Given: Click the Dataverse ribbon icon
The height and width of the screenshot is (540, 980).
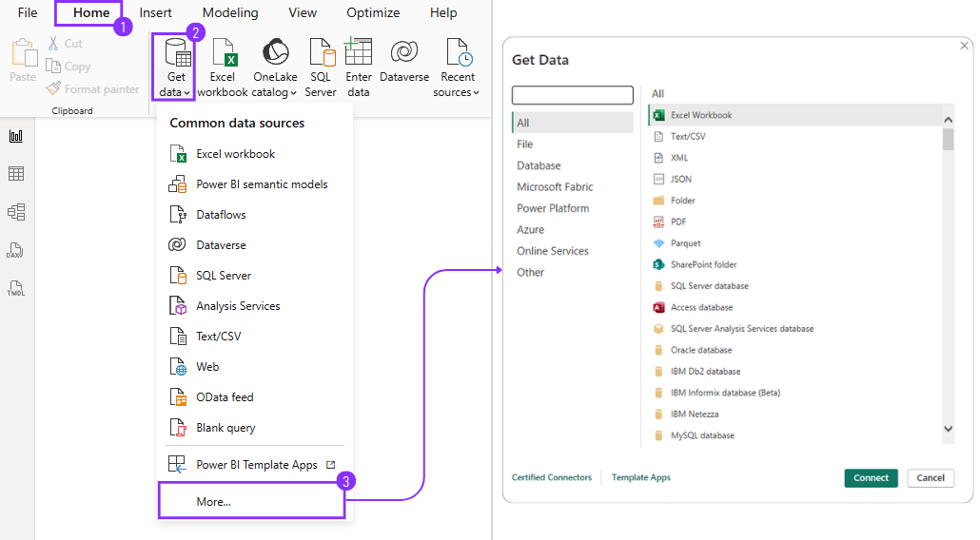Looking at the screenshot, I should [404, 60].
